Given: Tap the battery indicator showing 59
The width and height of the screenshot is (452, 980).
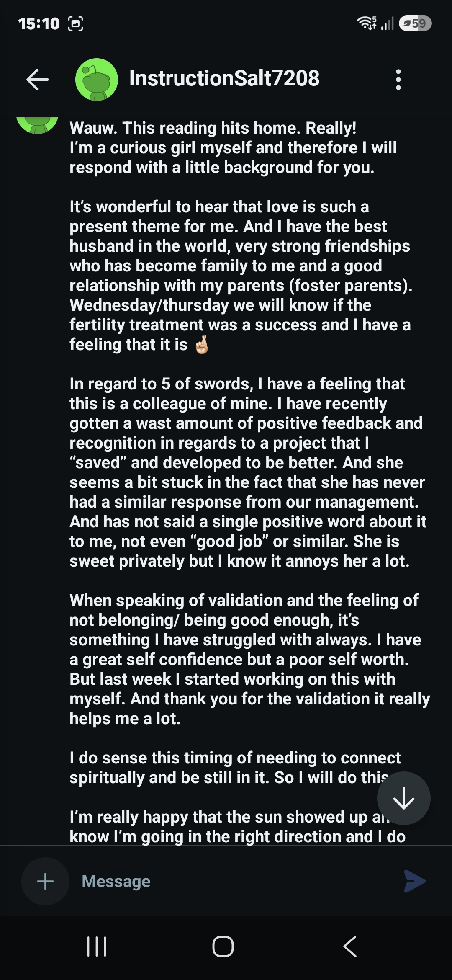Looking at the screenshot, I should [415, 23].
